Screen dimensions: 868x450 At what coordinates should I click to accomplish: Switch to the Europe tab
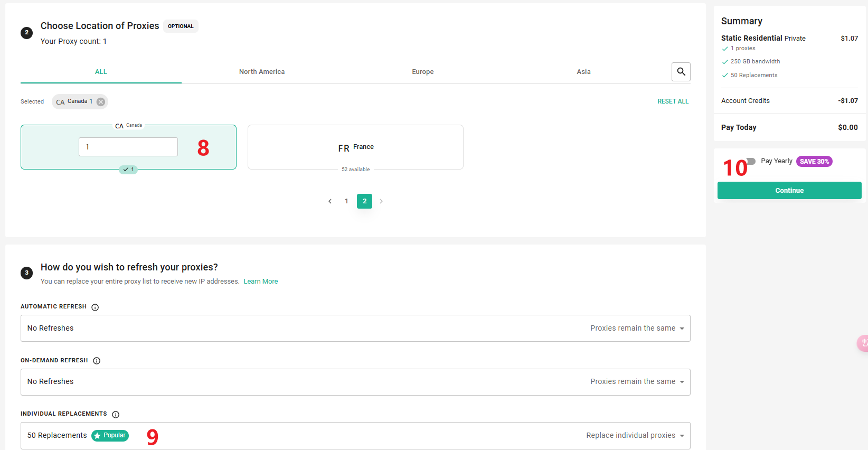(422, 72)
